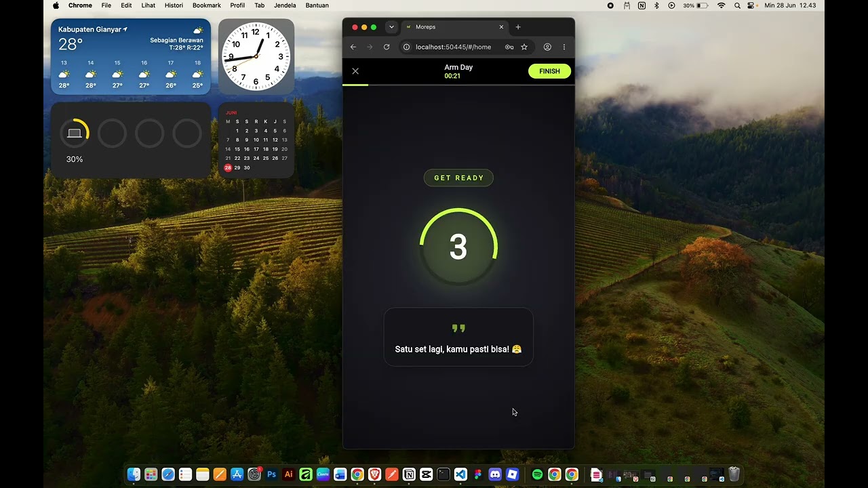Viewport: 868px width, 488px height.
Task: Close the Arm Day workout with the X icon
Action: (x=355, y=71)
